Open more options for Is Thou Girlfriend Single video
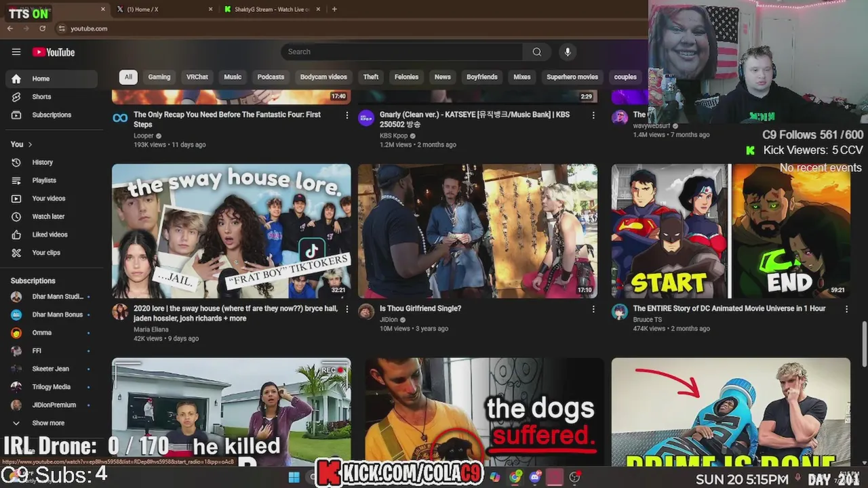This screenshot has height=488, width=868. (x=593, y=309)
